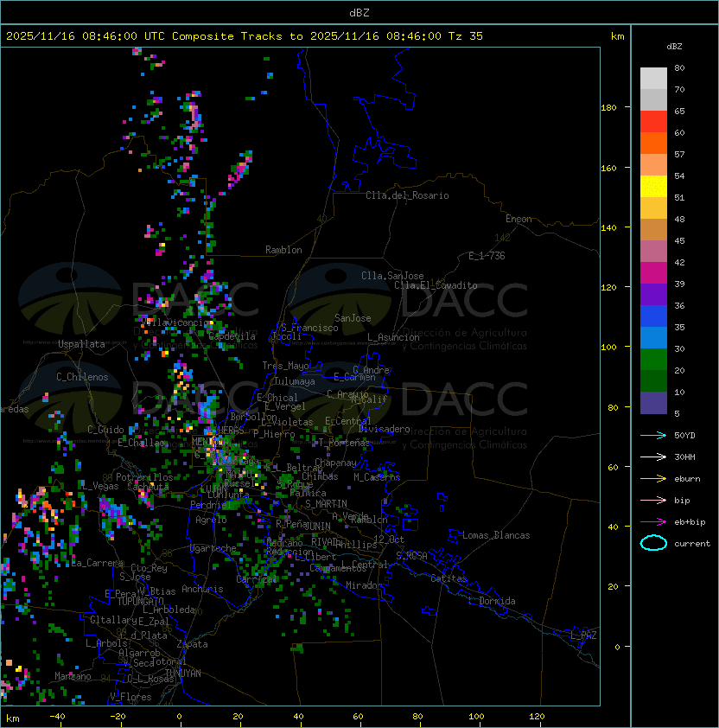The image size is (719, 728).
Task: Click the 'dBZ' title at top center
Action: pyautogui.click(x=359, y=13)
